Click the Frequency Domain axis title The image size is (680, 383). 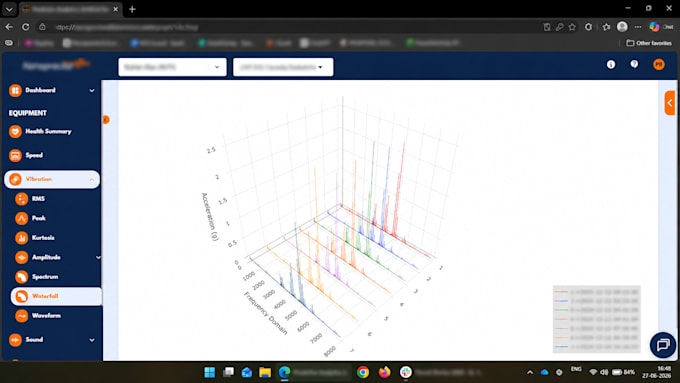coord(266,313)
